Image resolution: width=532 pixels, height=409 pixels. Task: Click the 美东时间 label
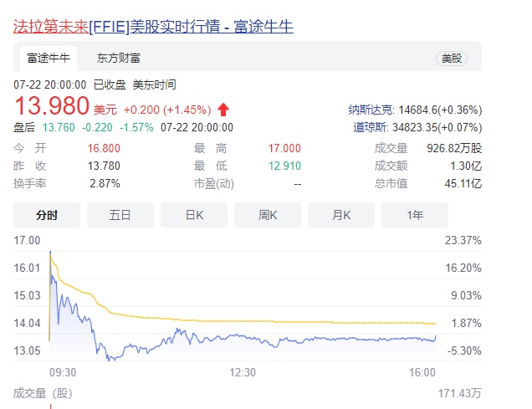[x=155, y=84]
